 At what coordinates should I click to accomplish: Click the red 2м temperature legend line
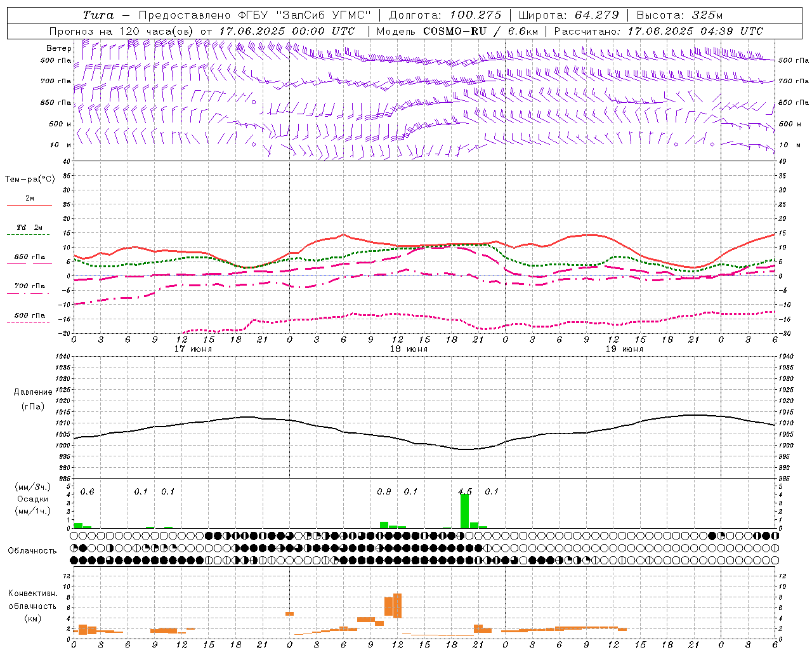tap(29, 205)
